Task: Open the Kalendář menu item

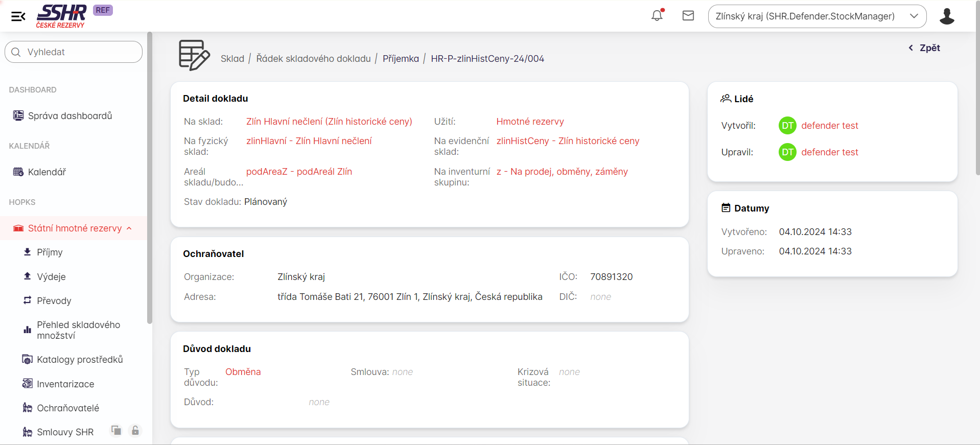Action: [x=47, y=172]
